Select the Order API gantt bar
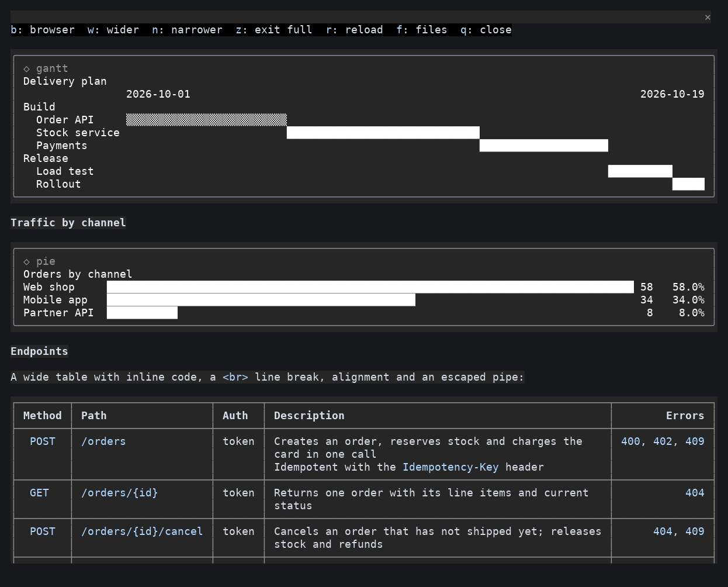The height and width of the screenshot is (587, 728). coord(206,120)
